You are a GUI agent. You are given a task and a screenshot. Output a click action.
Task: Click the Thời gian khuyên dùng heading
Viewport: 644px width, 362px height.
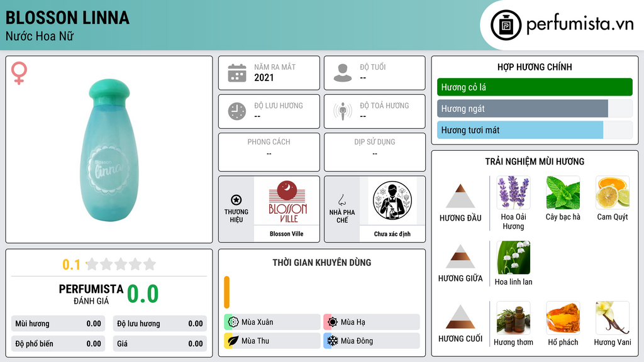(322, 262)
